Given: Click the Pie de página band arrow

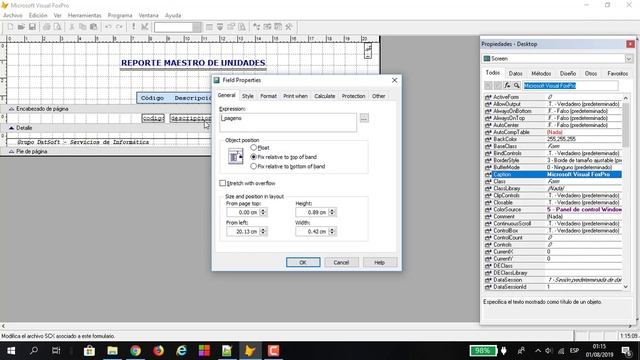Looking at the screenshot, I should coord(11,151).
